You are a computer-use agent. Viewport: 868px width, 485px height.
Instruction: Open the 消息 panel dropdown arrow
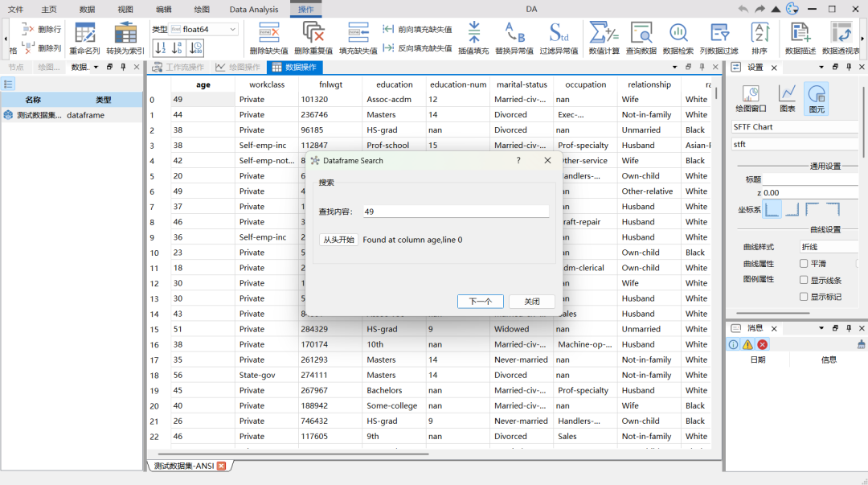click(821, 328)
